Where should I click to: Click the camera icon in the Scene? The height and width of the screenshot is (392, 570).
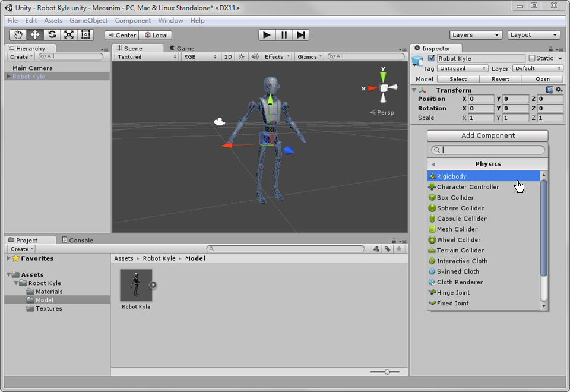pos(219,122)
